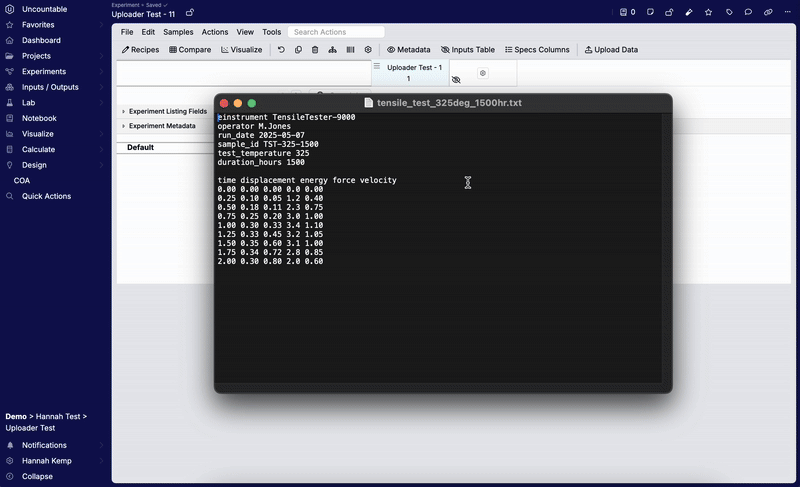The width and height of the screenshot is (800, 487).
Task: Click the Upload Data button
Action: 611,49
